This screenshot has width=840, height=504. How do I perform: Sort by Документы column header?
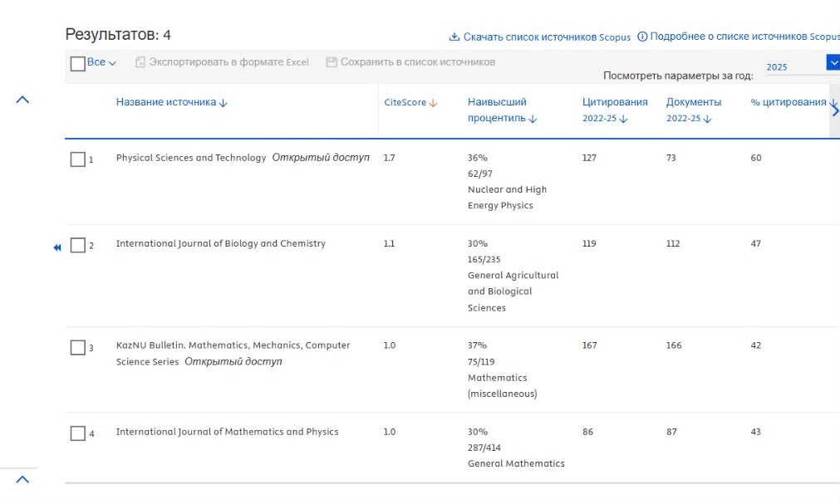click(694, 102)
